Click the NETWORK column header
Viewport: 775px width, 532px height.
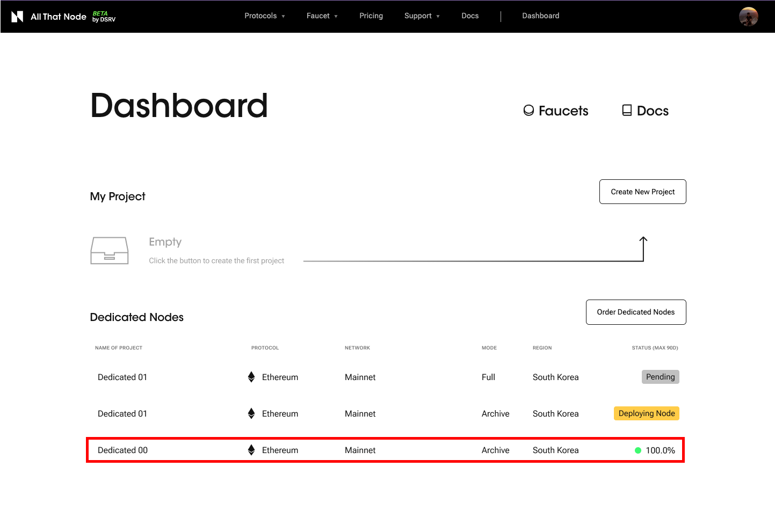358,348
